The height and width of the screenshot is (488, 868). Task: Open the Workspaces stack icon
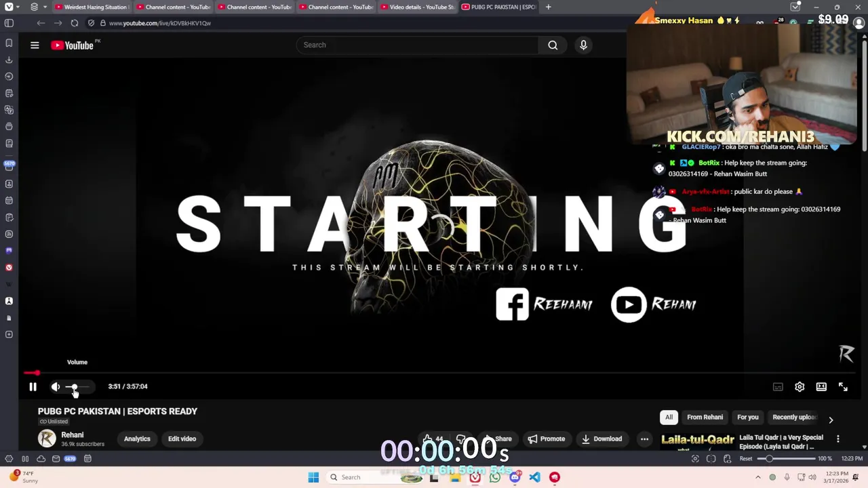[34, 7]
